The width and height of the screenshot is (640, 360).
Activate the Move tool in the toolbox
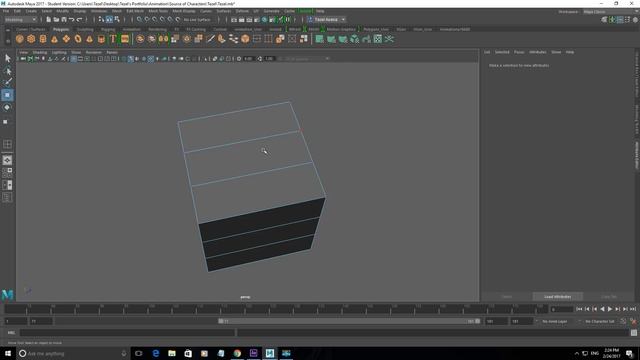(7, 95)
